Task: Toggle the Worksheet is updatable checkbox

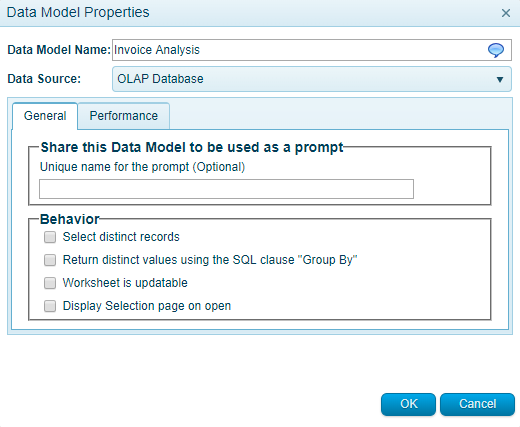Action: pos(50,283)
